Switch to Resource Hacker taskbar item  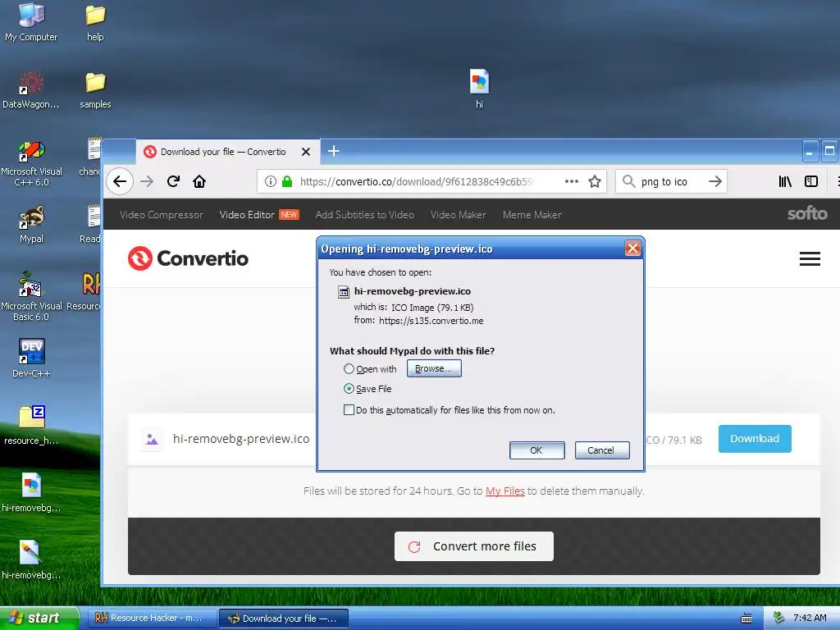click(x=152, y=619)
